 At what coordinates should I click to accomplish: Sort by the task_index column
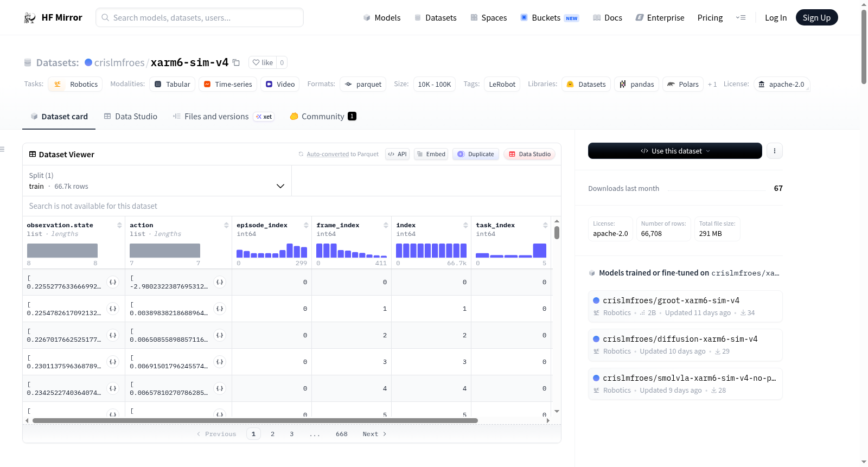(545, 225)
